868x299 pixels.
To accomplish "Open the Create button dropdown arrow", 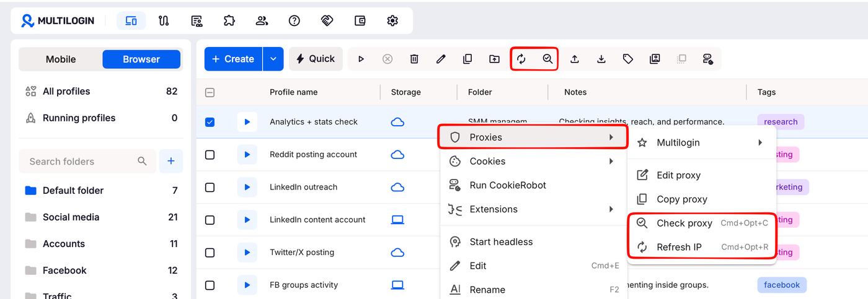I will click(273, 59).
